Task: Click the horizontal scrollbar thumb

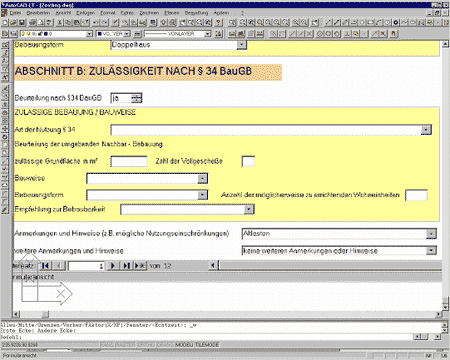Action: pyautogui.click(x=45, y=314)
